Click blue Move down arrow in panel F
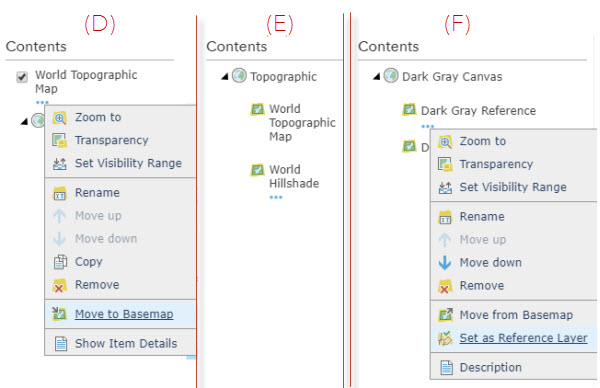The width and height of the screenshot is (600, 388). point(444,262)
